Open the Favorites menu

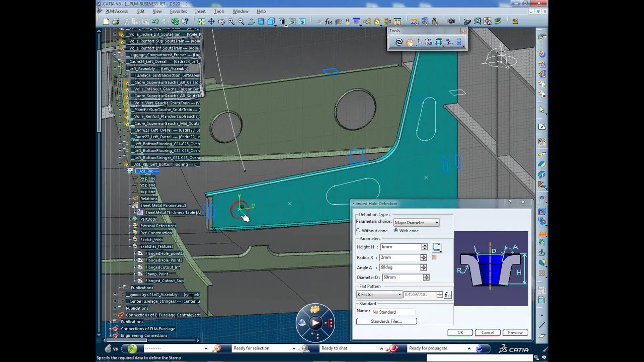(178, 11)
